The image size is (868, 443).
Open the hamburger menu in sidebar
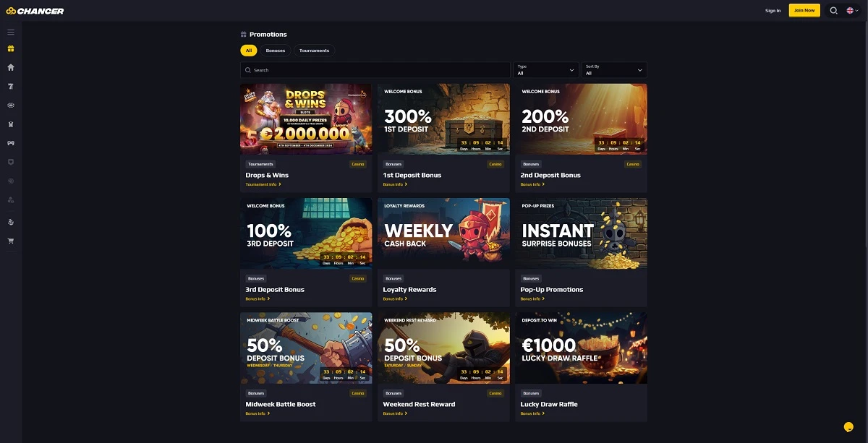(x=11, y=32)
